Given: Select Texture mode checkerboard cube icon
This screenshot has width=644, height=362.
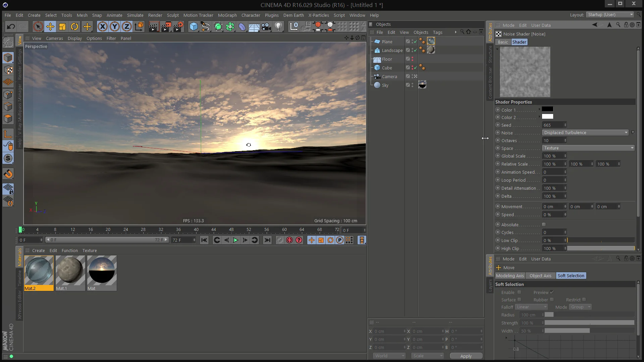Looking at the screenshot, I should 8,70.
